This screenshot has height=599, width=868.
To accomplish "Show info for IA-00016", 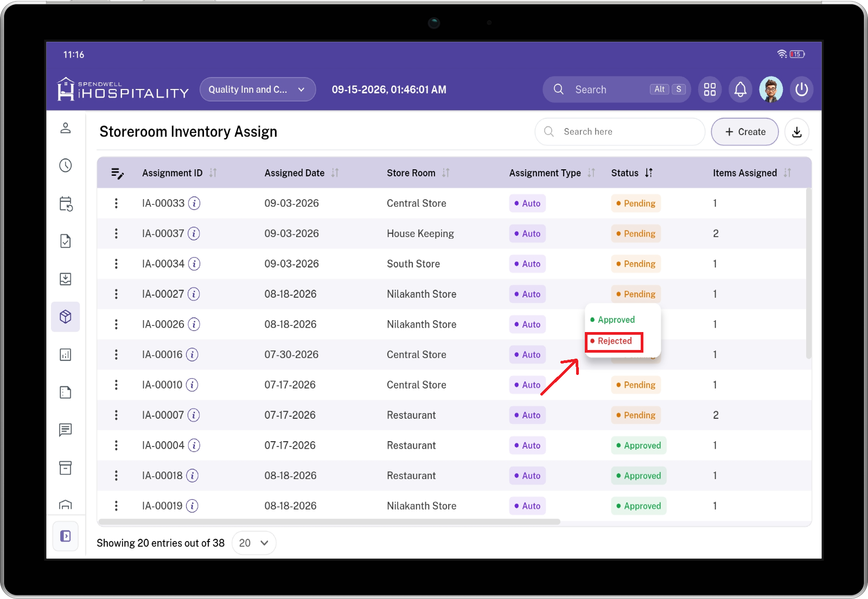I will tap(192, 355).
